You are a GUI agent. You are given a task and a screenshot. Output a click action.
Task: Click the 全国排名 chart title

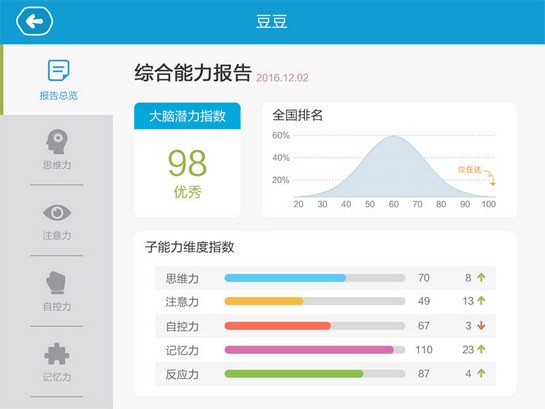coord(298,115)
